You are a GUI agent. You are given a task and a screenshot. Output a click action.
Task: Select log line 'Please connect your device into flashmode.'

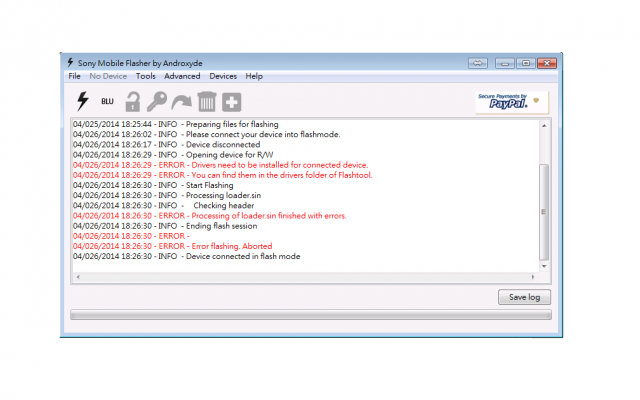(x=207, y=134)
